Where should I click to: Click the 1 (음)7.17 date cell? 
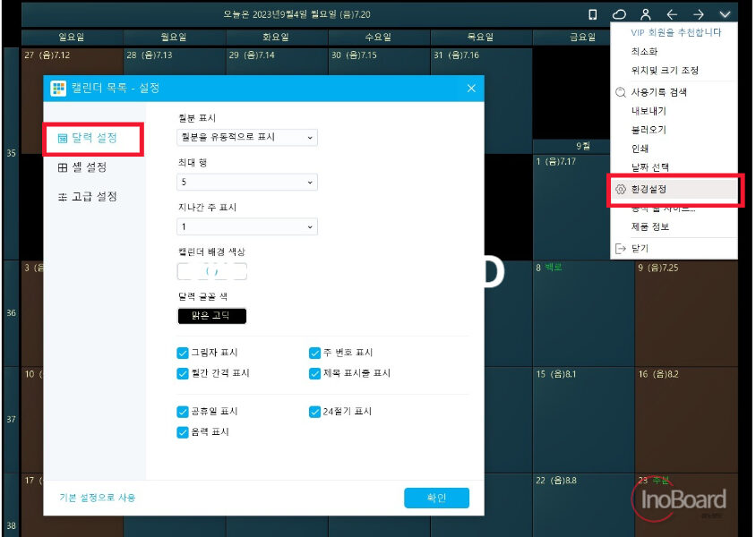click(x=571, y=206)
